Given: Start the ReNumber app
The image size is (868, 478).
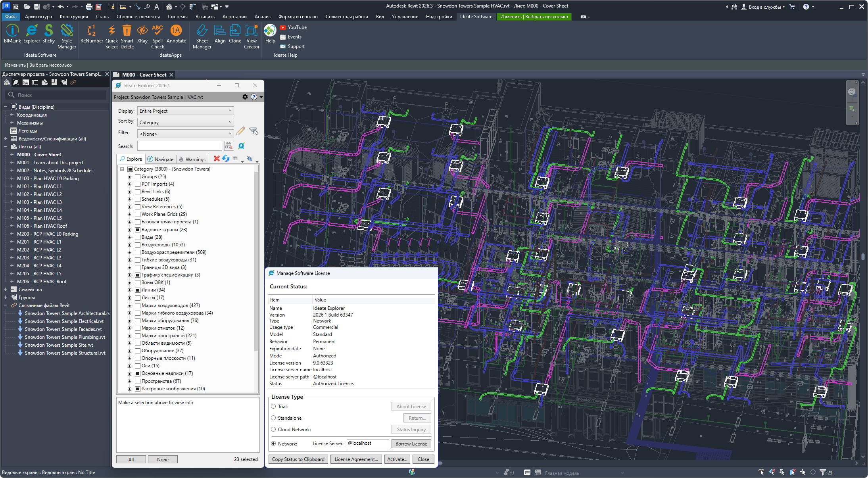Looking at the screenshot, I should [92, 34].
